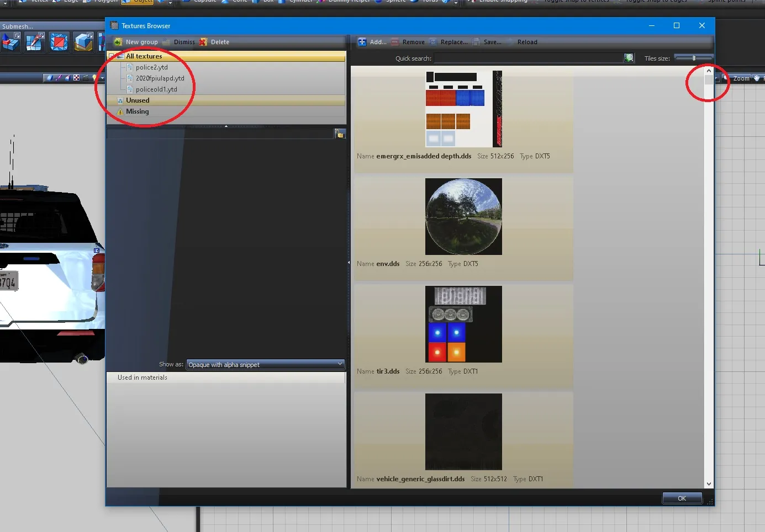Click the quick search magnifier icon

(629, 58)
